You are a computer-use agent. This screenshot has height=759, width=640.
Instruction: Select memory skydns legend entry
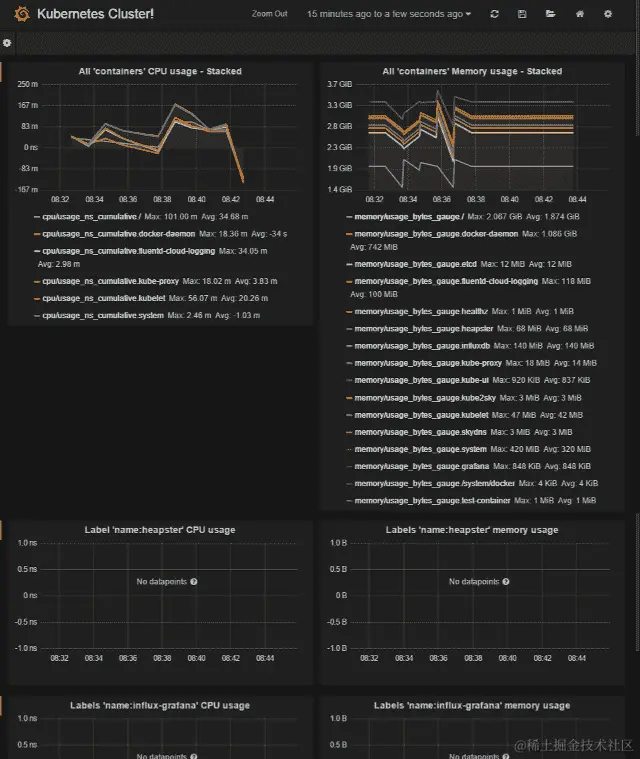coord(420,432)
